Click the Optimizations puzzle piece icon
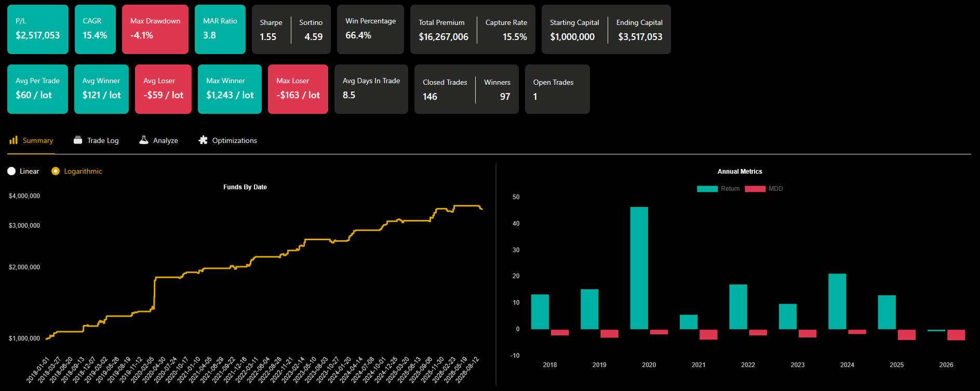Image resolution: width=980 pixels, height=391 pixels. (x=203, y=140)
